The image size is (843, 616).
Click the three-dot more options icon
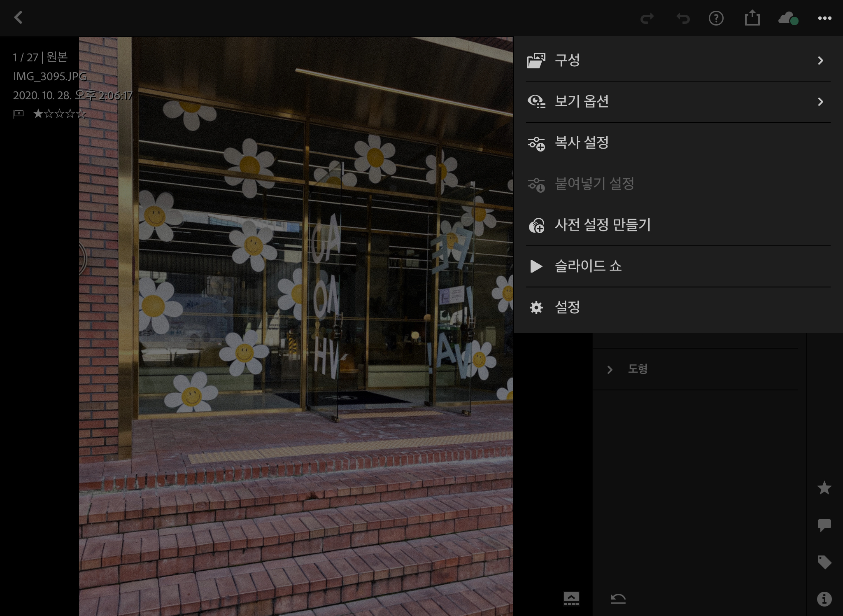point(824,19)
